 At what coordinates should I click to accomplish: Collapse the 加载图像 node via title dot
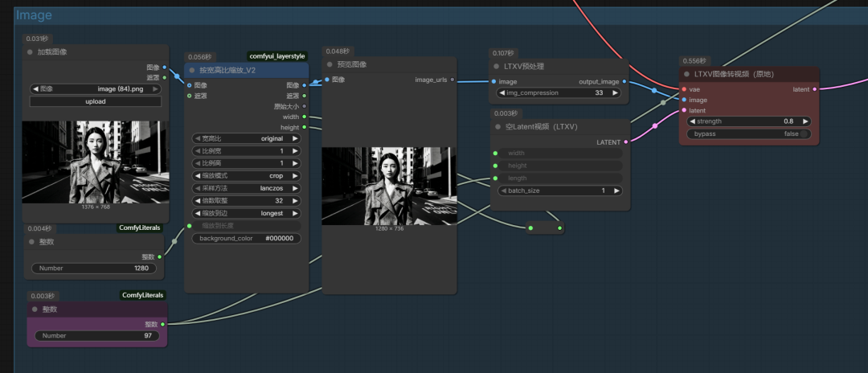(30, 52)
